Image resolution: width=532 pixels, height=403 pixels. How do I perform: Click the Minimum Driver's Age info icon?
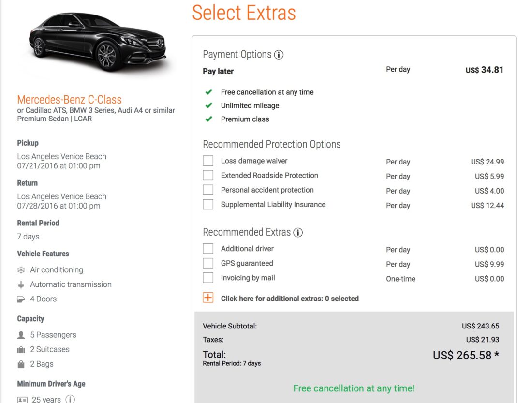coord(70,400)
